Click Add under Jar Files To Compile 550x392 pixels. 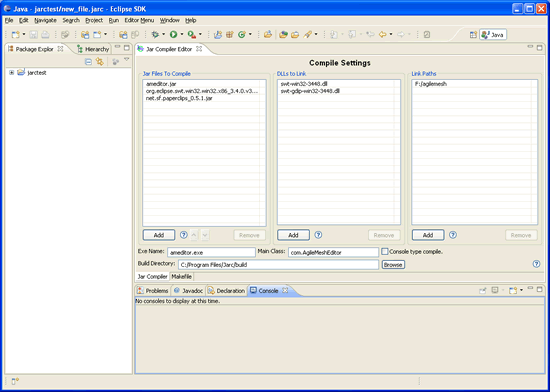pyautogui.click(x=159, y=235)
